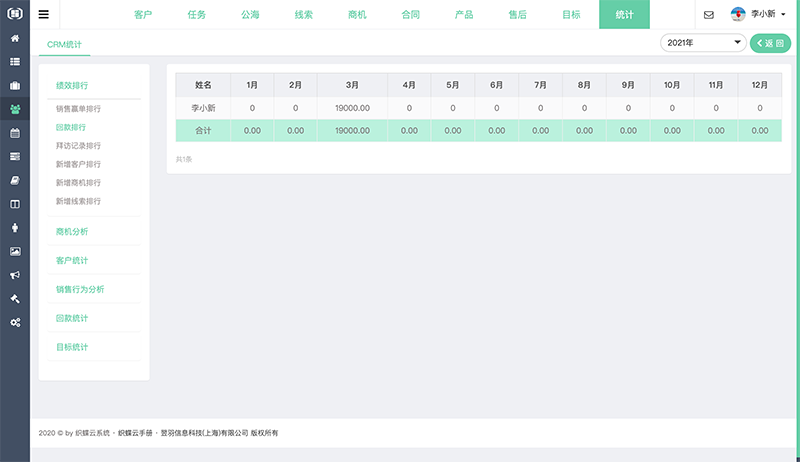Image resolution: width=800 pixels, height=462 pixels.
Task: Collapse the 绩效排行 section header
Action: pyautogui.click(x=72, y=86)
